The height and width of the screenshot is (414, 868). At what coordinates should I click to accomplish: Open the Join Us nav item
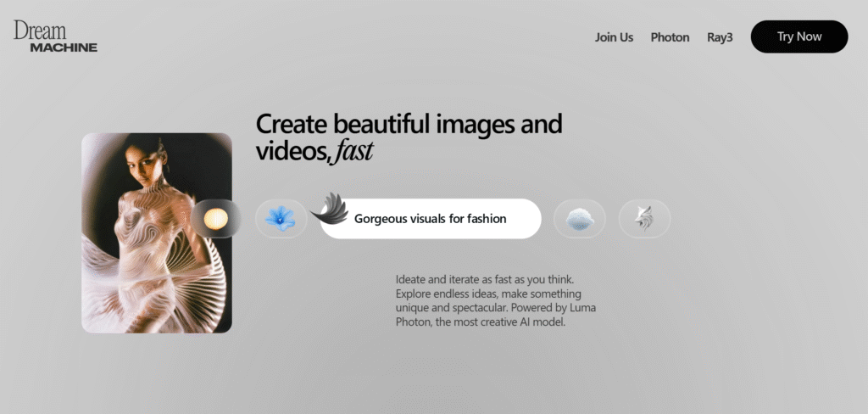click(x=614, y=37)
